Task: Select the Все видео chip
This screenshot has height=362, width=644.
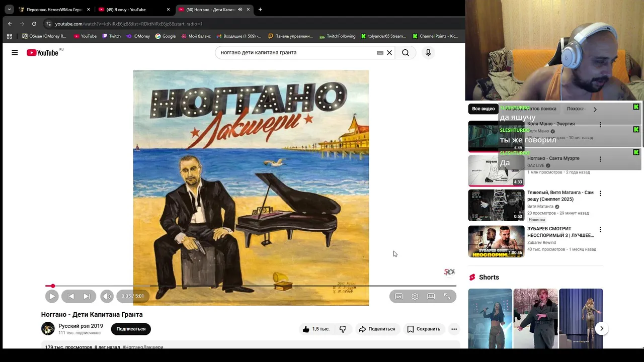Action: pos(483,109)
